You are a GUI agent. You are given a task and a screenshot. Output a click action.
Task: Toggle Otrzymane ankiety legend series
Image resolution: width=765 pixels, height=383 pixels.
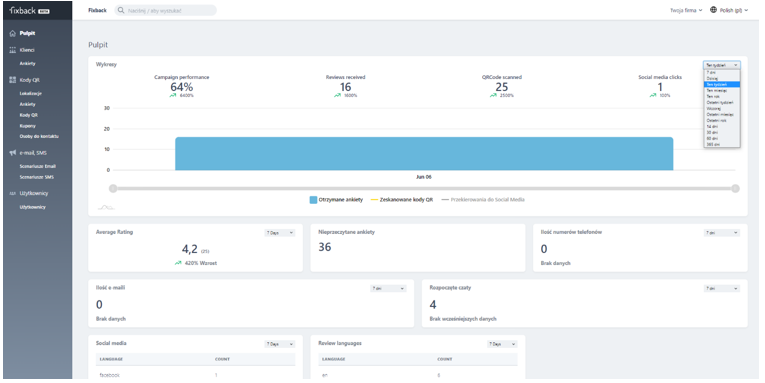click(x=336, y=200)
